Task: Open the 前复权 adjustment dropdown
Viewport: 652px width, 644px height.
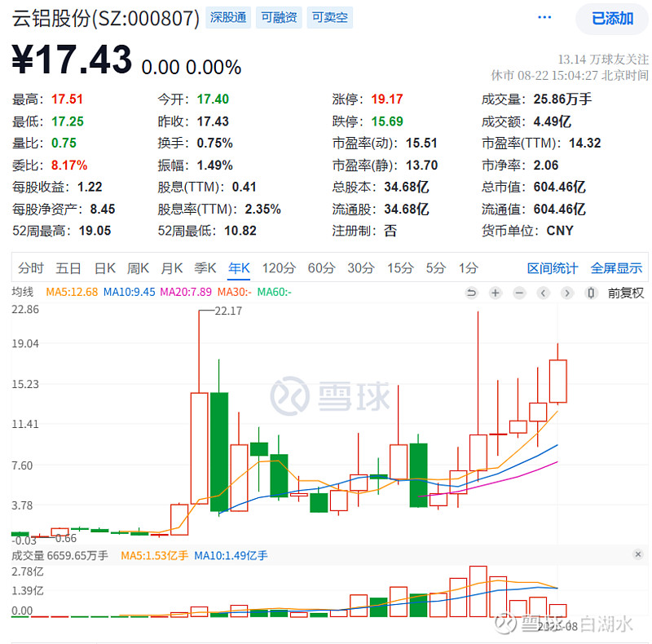Action: pos(625,293)
